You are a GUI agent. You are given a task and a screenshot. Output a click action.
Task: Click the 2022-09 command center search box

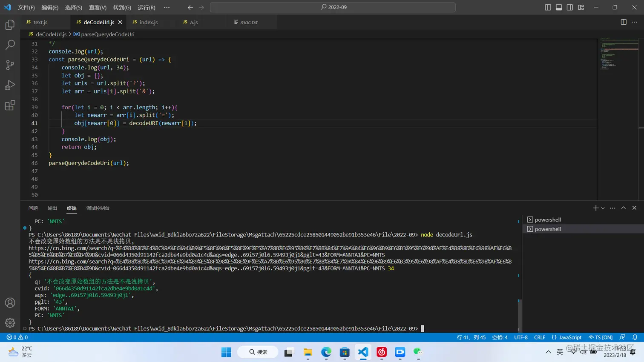coord(333,7)
